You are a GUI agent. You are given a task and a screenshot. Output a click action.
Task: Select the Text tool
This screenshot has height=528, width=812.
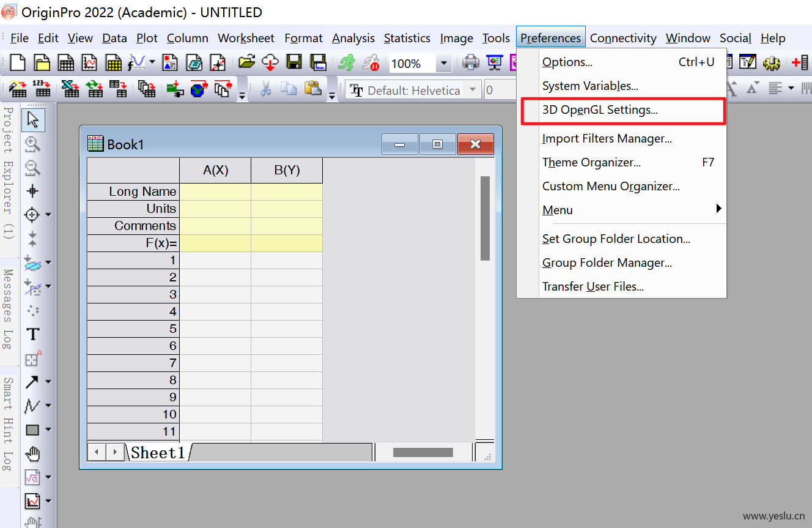32,334
